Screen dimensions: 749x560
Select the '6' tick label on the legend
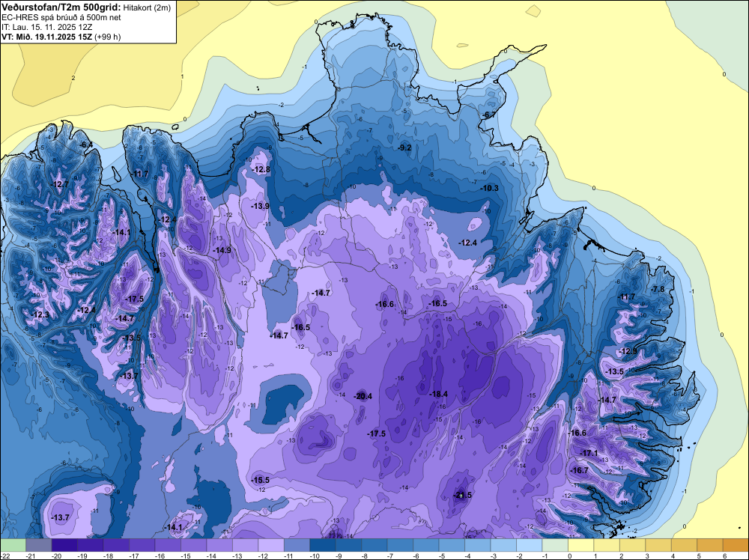click(724, 556)
